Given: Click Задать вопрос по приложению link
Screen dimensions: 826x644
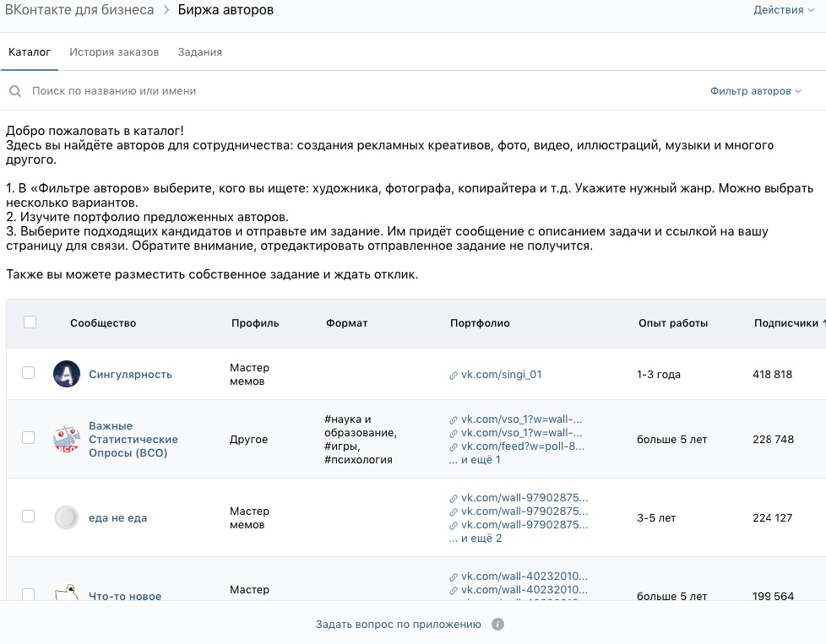Looking at the screenshot, I should click(399, 624).
